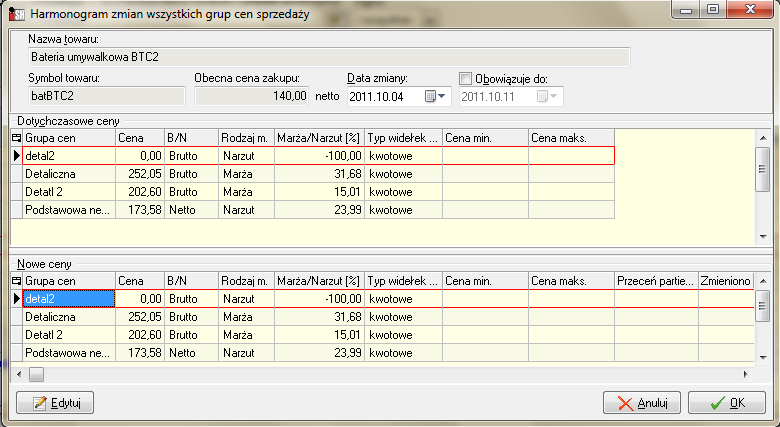Click Netto cell in Nowe ceny Podstawowa row
The width and height of the screenshot is (780, 427).
point(192,352)
